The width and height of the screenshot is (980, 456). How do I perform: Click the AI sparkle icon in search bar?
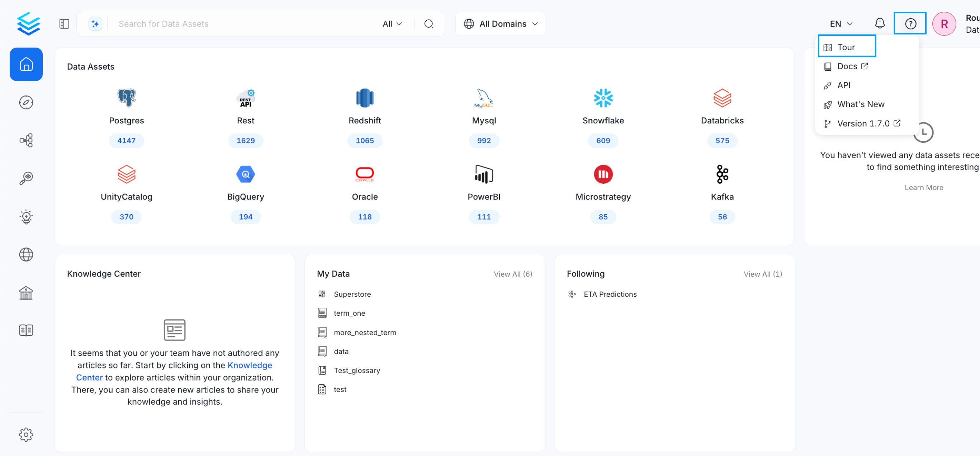click(x=95, y=23)
